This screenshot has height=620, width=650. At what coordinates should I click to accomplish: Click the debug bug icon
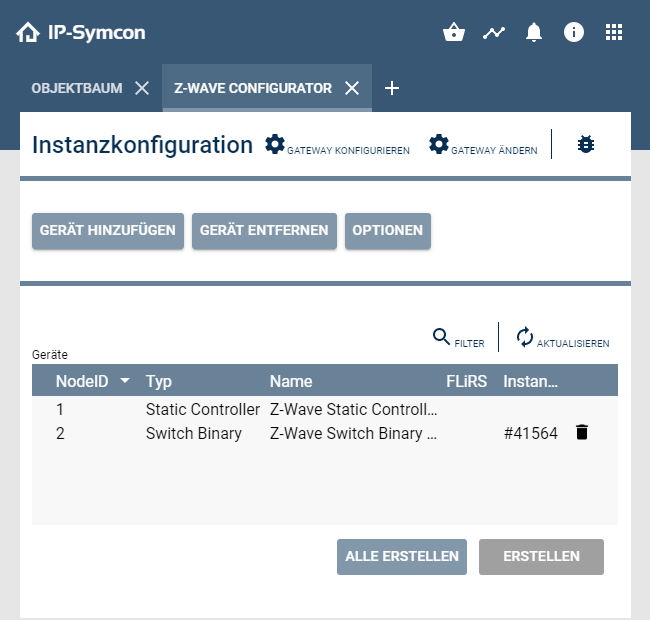pos(586,145)
